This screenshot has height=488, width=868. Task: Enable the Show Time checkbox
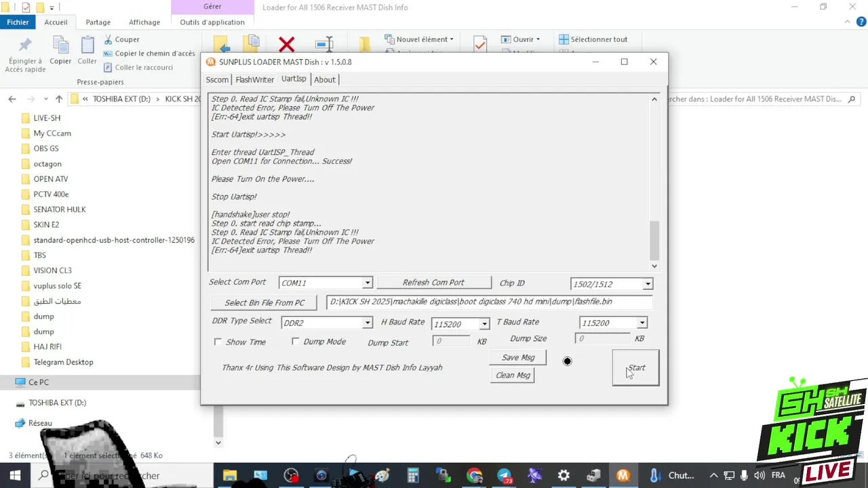(x=218, y=342)
